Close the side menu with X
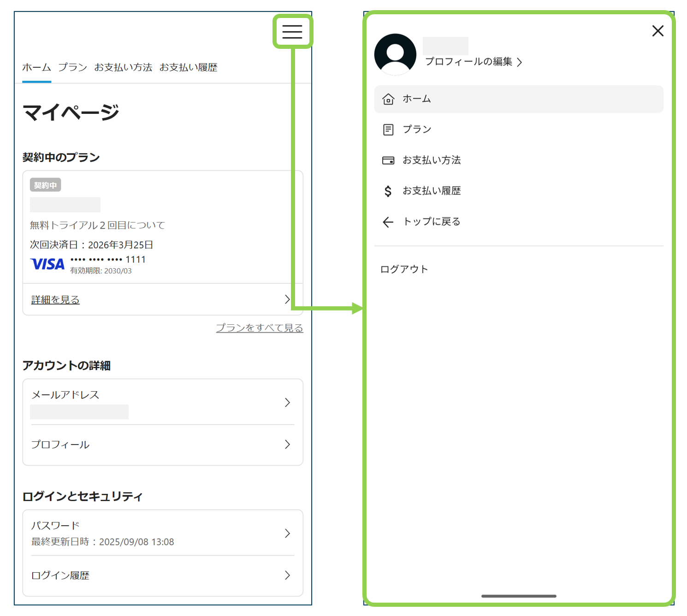 click(x=657, y=31)
